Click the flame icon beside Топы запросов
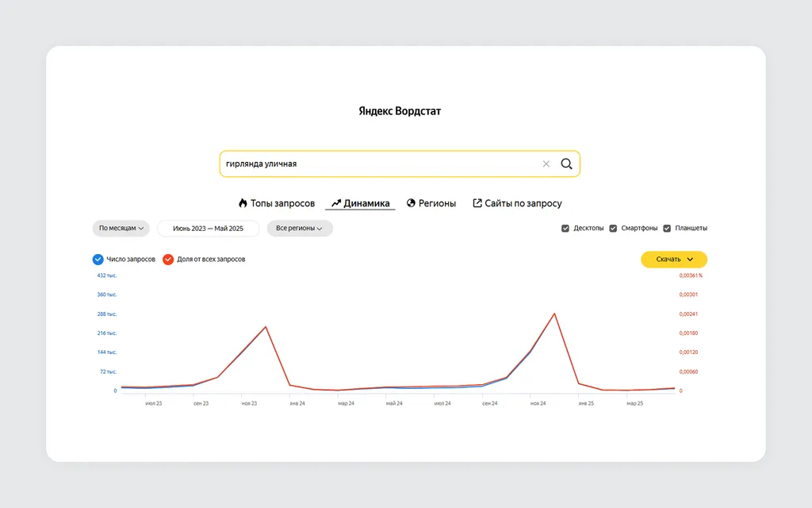 tap(243, 203)
